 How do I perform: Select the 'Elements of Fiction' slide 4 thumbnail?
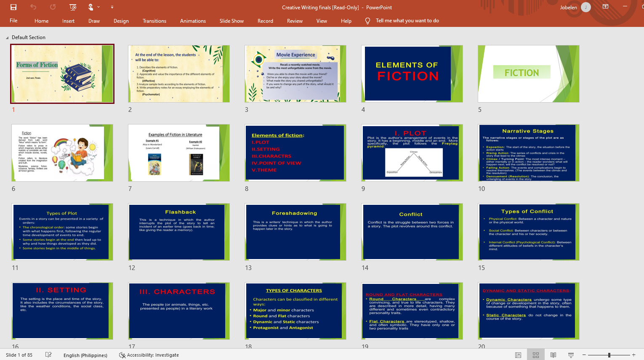[412, 74]
